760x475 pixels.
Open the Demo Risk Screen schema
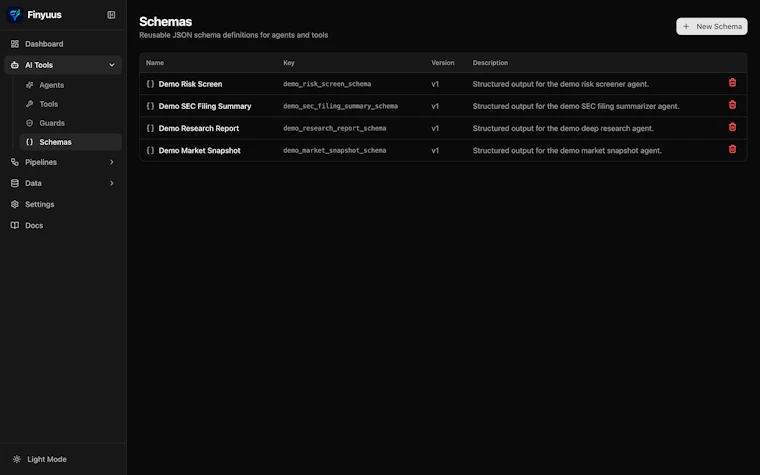(190, 84)
